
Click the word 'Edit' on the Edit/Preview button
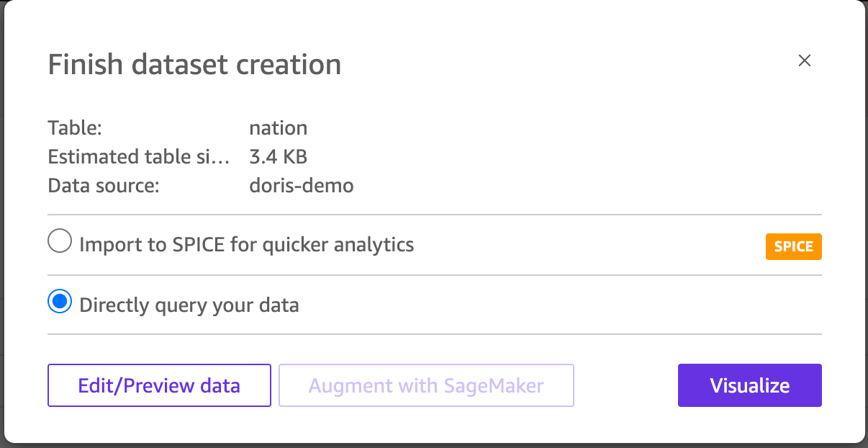[96, 385]
